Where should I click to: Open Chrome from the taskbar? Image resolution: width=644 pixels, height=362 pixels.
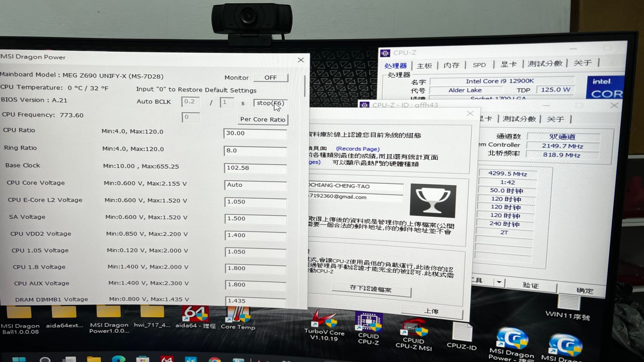coord(214,359)
